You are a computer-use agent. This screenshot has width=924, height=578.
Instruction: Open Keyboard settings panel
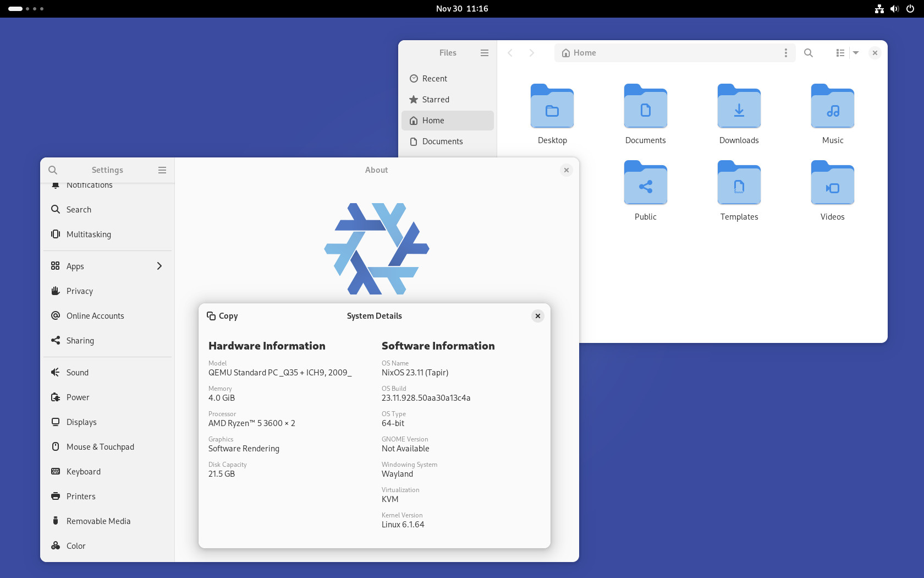pos(107,472)
